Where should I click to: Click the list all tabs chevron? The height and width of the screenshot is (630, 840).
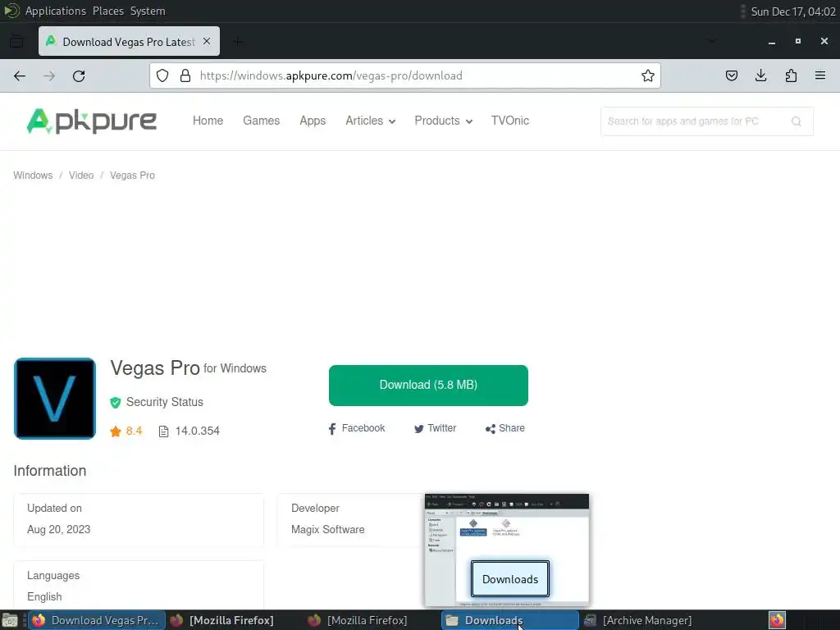[711, 41]
